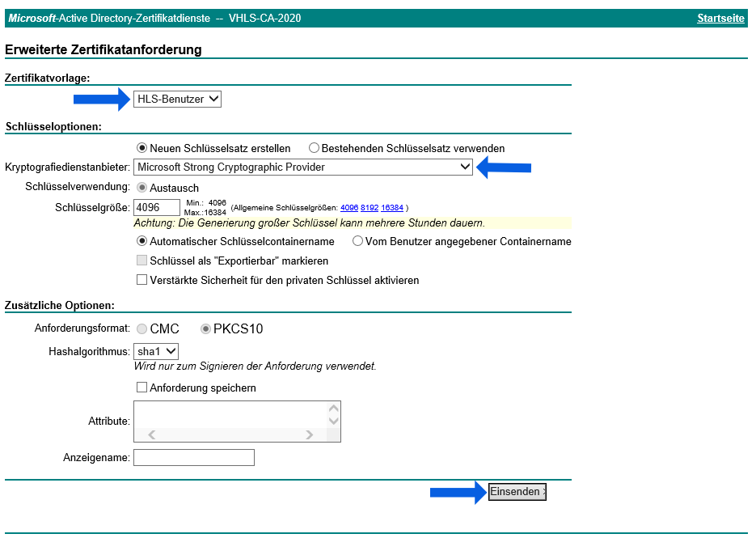Select 'Bestehenden Schlüsselsatz verwenden' option

(314, 148)
